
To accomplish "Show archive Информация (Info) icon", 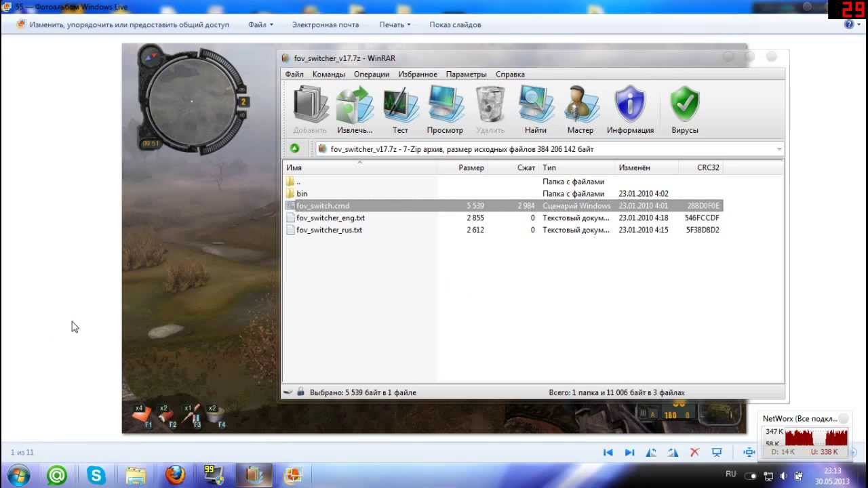I will pos(630,110).
